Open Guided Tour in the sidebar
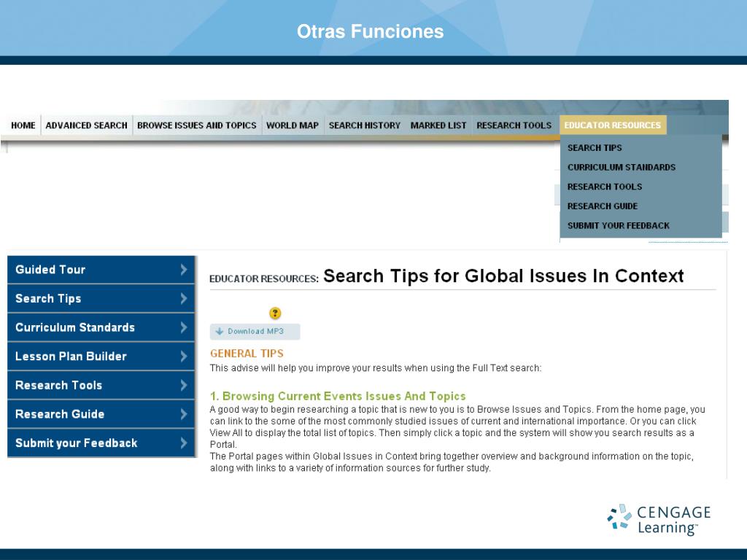 [101, 270]
